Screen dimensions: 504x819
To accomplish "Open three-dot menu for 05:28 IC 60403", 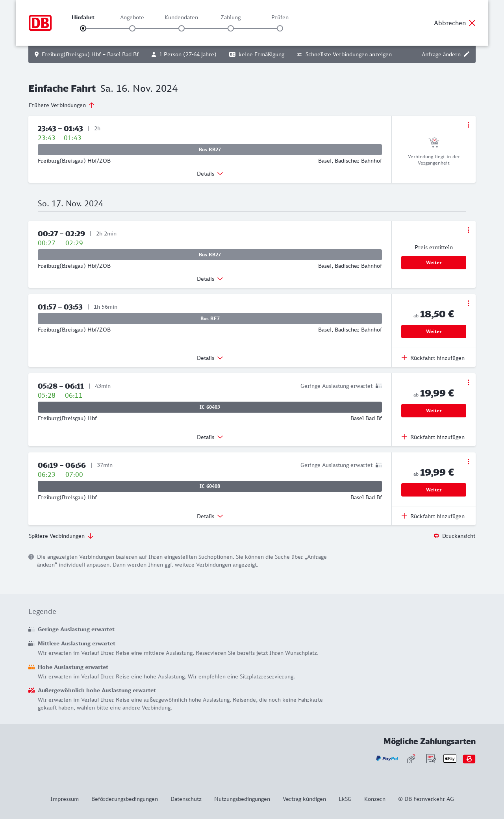I will pyautogui.click(x=468, y=382).
